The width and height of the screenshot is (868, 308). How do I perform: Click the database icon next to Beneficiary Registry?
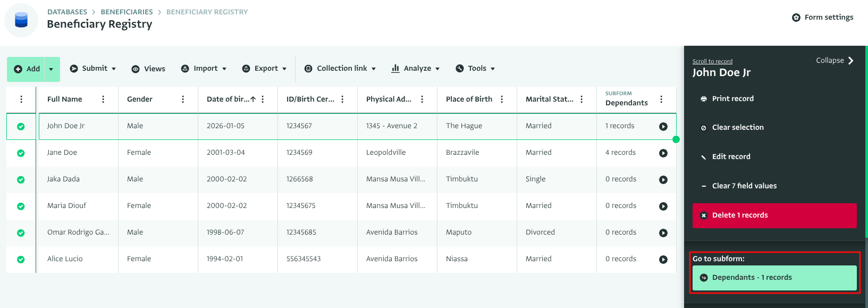[21, 20]
